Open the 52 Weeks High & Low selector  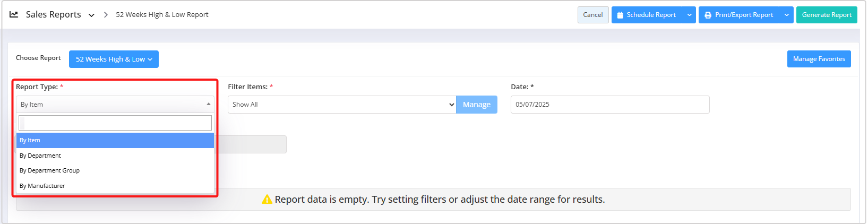pos(114,59)
